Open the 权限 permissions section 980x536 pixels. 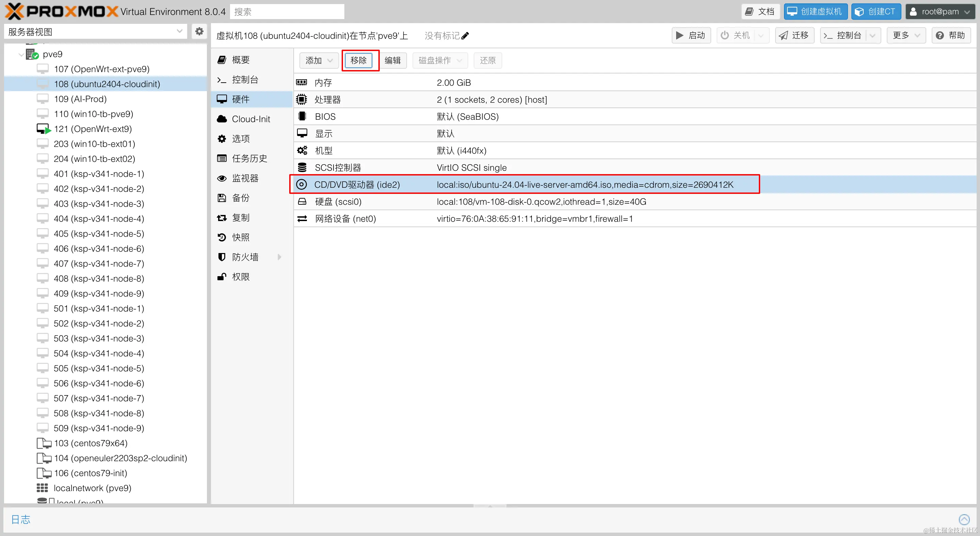coord(241,277)
